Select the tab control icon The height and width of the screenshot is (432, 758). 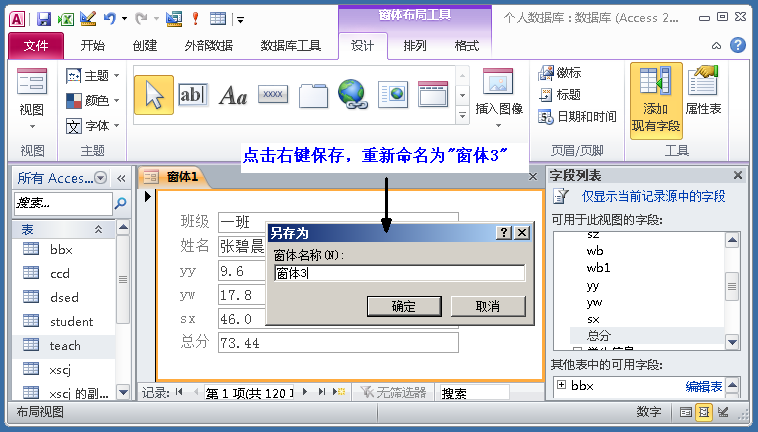tap(313, 95)
